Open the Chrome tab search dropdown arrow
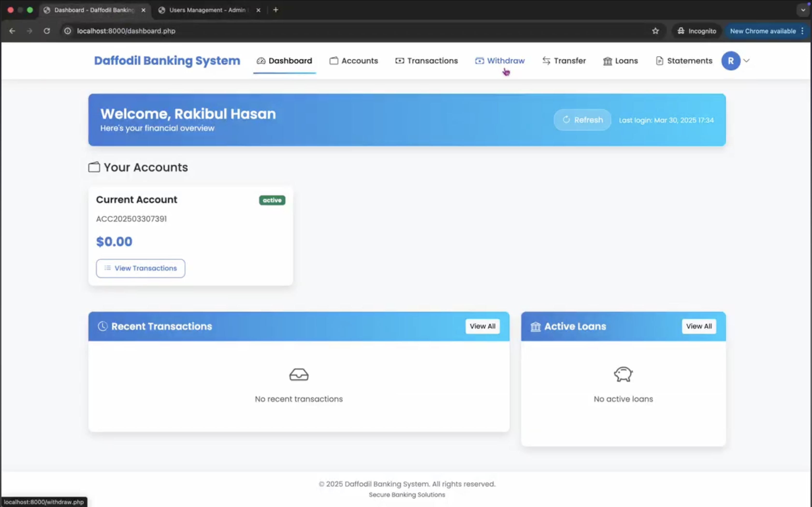The image size is (812, 507). pos(803,10)
